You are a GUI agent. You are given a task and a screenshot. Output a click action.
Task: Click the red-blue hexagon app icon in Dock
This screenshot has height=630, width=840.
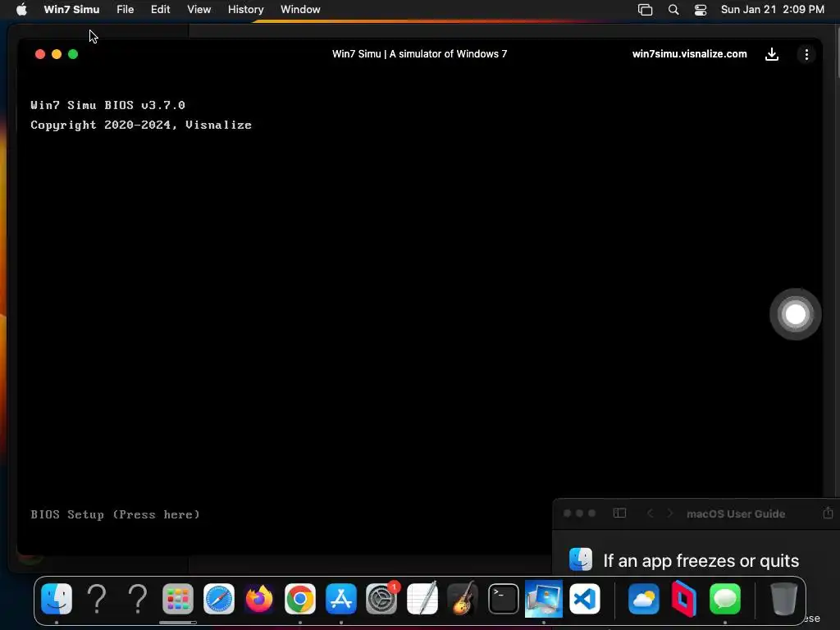684,598
